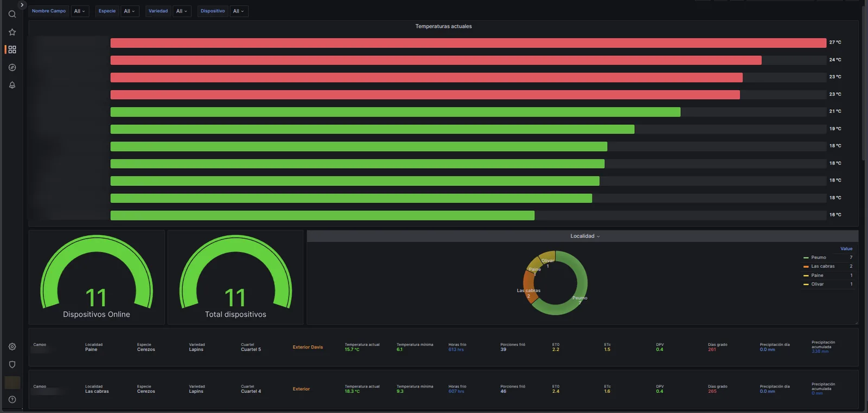Click the Exterior Davis device name
This screenshot has width=868, height=413.
tap(308, 347)
